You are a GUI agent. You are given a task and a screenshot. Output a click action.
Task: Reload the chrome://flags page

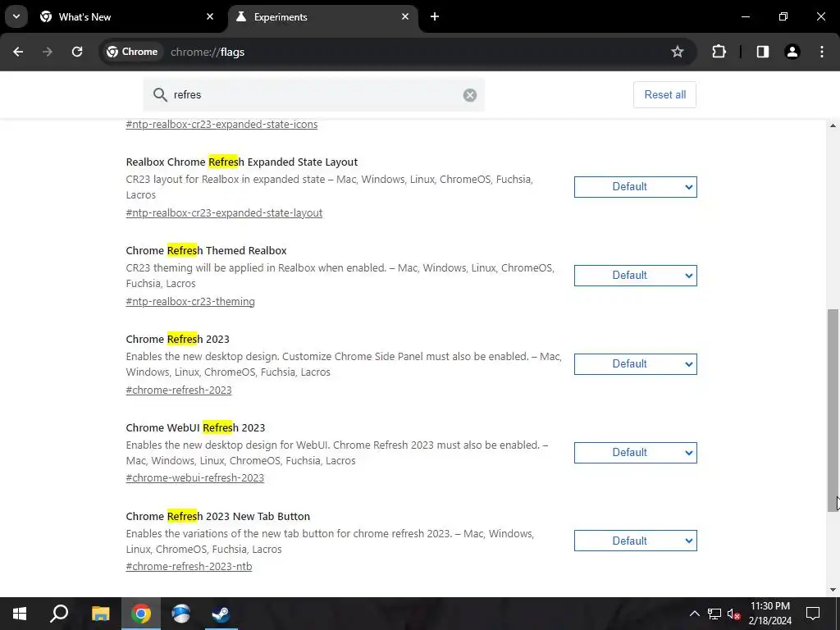(77, 52)
